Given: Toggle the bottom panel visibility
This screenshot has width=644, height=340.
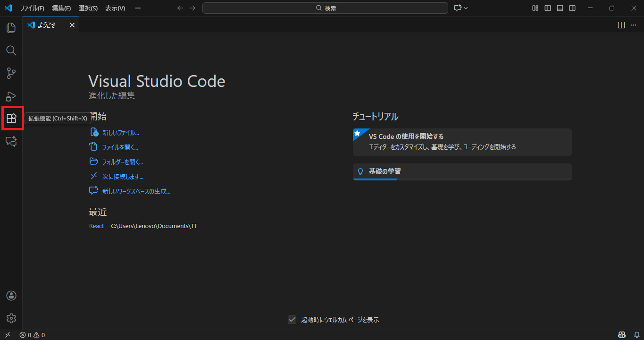Looking at the screenshot, I should (x=560, y=8).
